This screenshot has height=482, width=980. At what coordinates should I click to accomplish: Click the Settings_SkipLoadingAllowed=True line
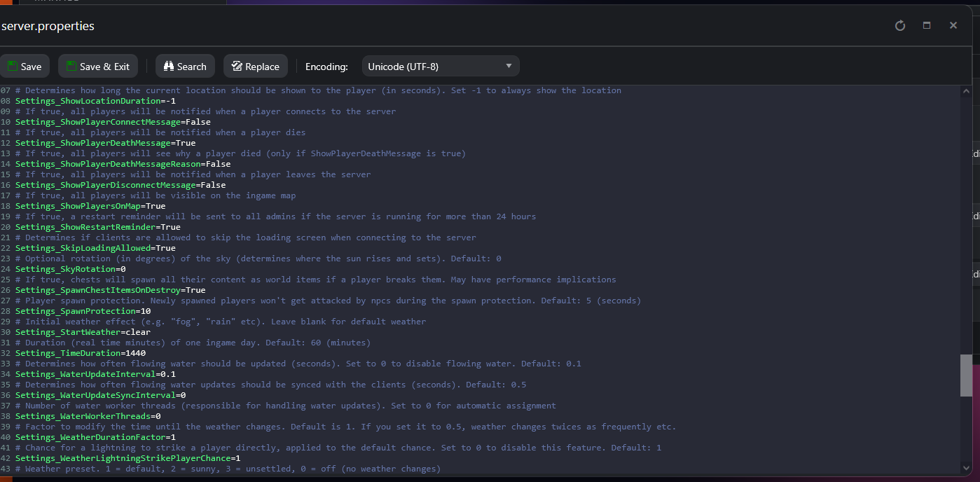click(95, 248)
